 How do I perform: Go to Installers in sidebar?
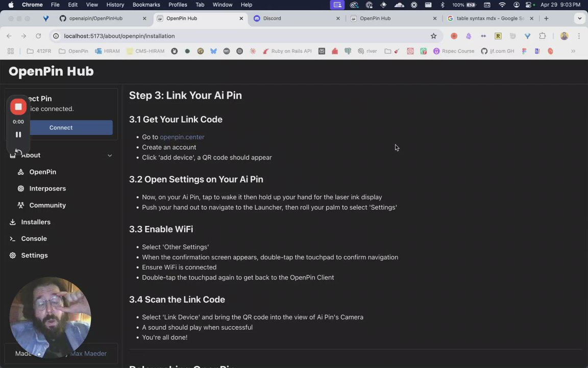[36, 222]
